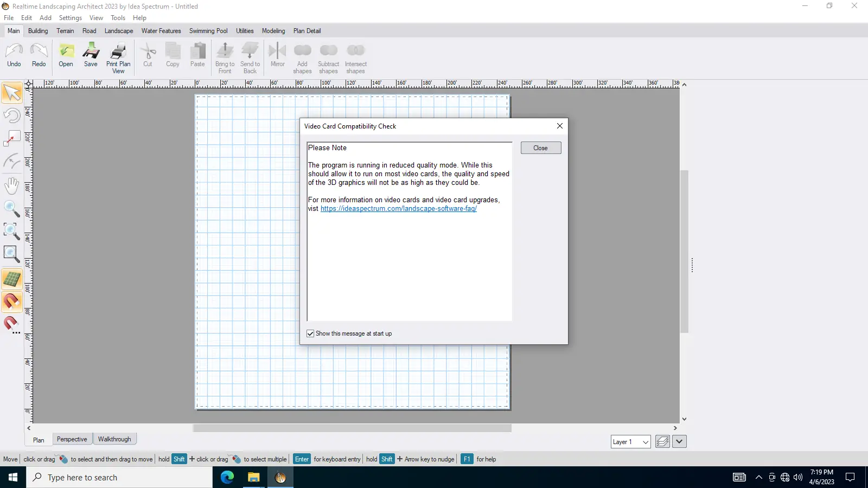This screenshot has width=868, height=488.
Task: Click Close button in compatibility dialog
Action: coord(540,148)
